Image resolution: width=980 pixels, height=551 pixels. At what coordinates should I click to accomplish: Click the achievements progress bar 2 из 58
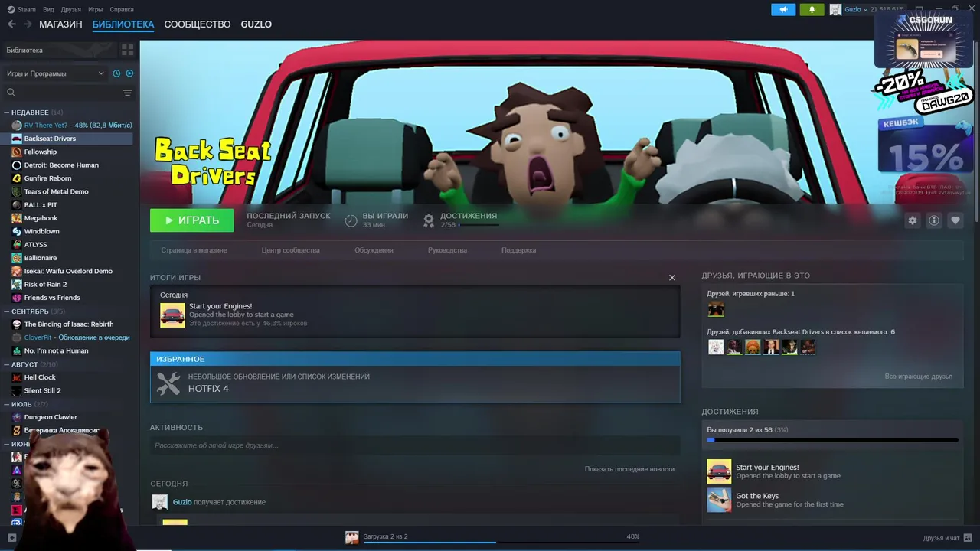832,440
